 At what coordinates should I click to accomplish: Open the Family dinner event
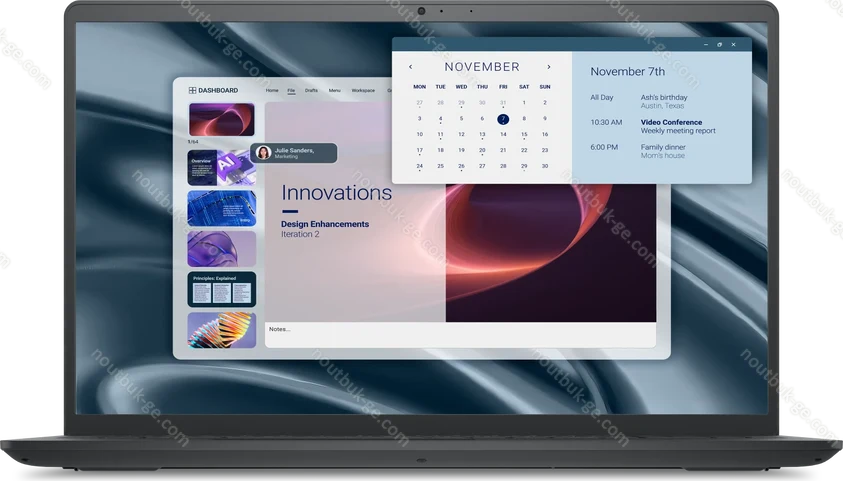click(664, 147)
